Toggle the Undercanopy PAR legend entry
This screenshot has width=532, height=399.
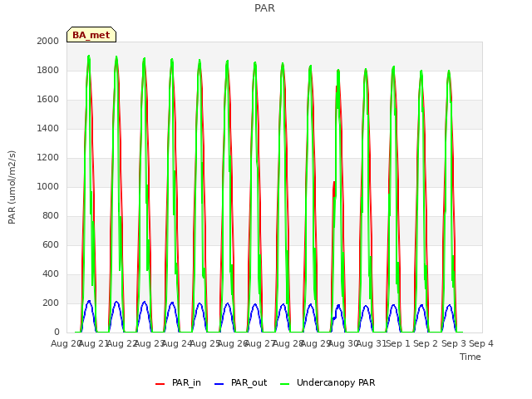[x=328, y=382]
